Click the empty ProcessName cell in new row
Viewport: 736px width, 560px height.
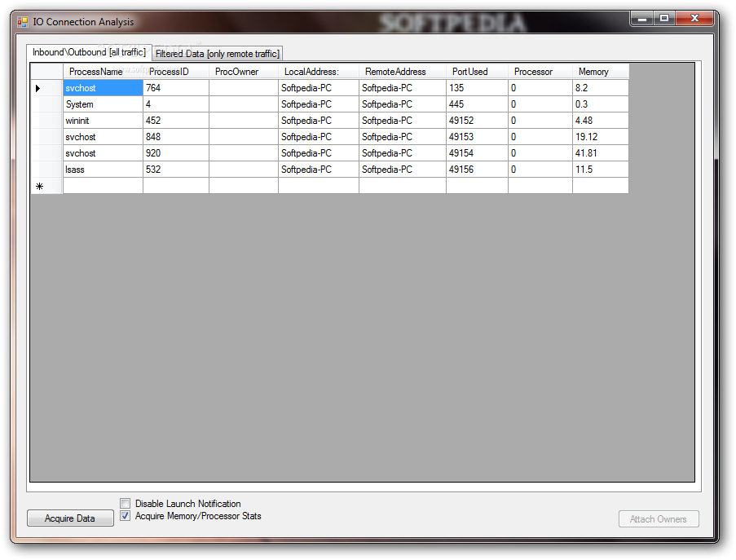[103, 186]
